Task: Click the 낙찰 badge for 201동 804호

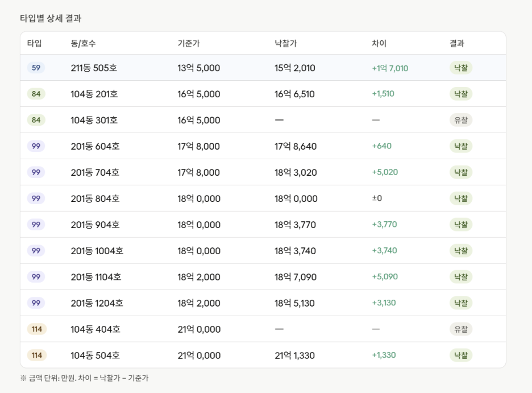Action: tap(461, 198)
